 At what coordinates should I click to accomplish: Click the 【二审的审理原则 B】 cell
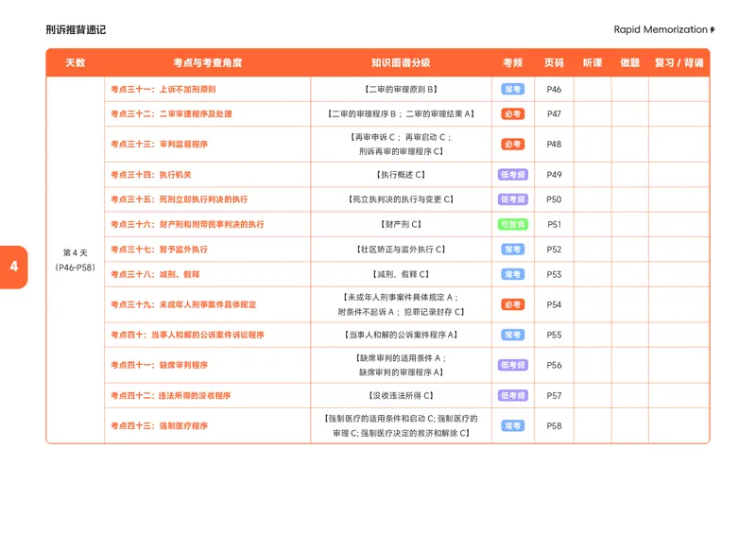[x=401, y=89]
